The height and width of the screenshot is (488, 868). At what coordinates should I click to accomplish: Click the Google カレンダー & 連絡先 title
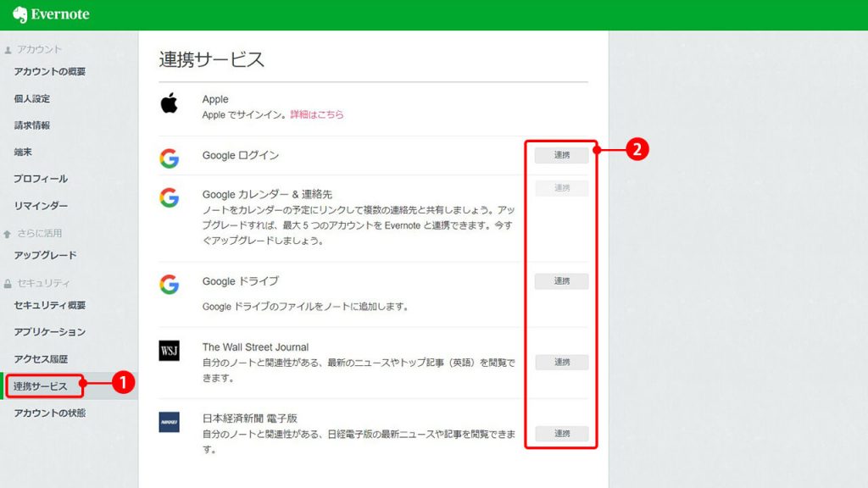point(267,194)
